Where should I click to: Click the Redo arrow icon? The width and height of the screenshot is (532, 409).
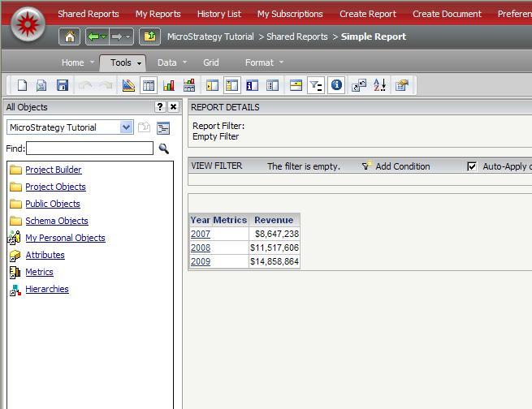(x=106, y=85)
